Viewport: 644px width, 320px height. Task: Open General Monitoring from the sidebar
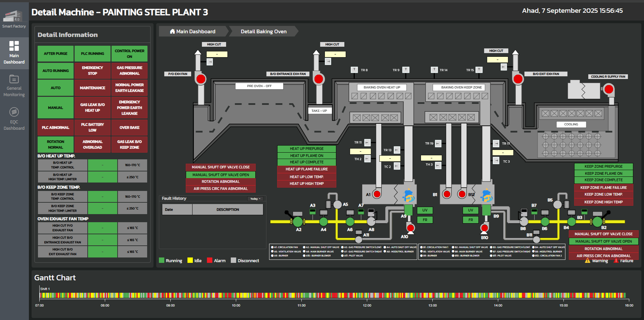[x=14, y=86]
